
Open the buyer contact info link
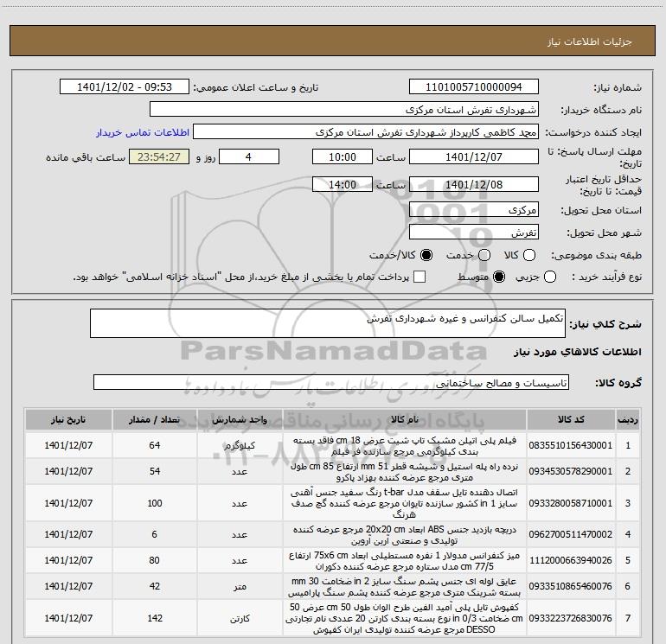(143, 132)
